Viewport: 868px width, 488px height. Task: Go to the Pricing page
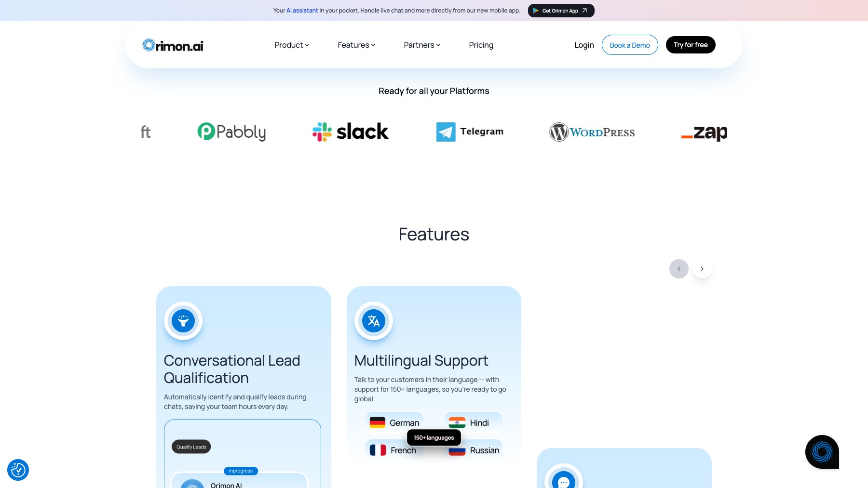click(x=481, y=45)
